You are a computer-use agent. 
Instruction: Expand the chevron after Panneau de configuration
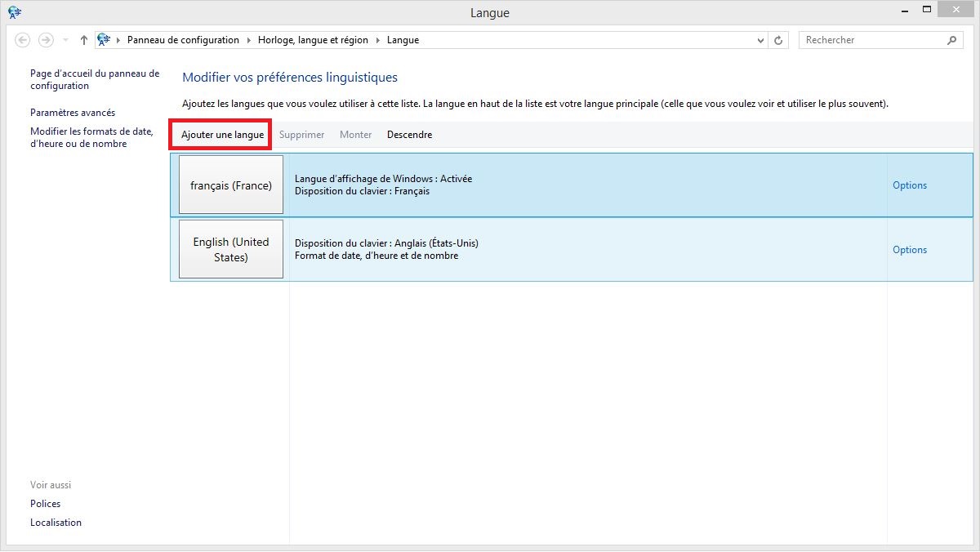[248, 40]
